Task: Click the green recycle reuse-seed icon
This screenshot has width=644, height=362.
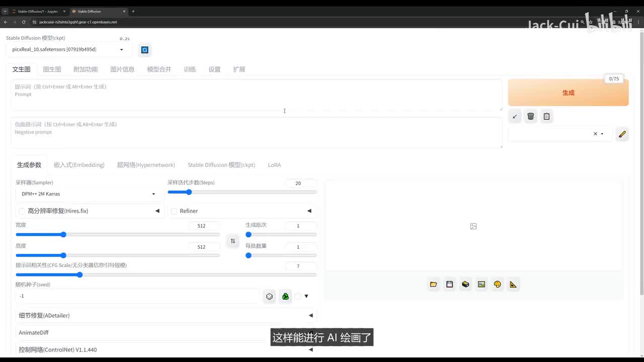Action: 285,296
